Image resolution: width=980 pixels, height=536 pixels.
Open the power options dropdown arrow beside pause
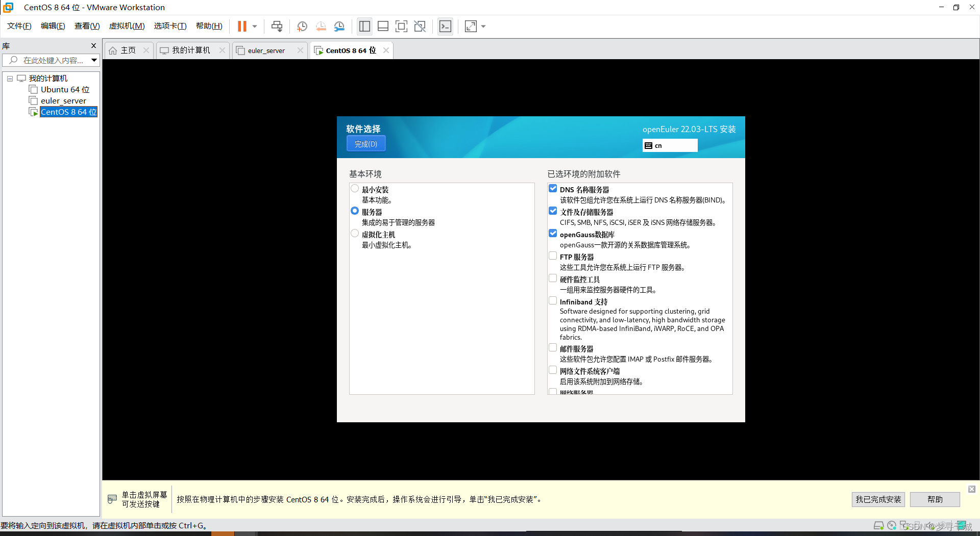click(255, 26)
